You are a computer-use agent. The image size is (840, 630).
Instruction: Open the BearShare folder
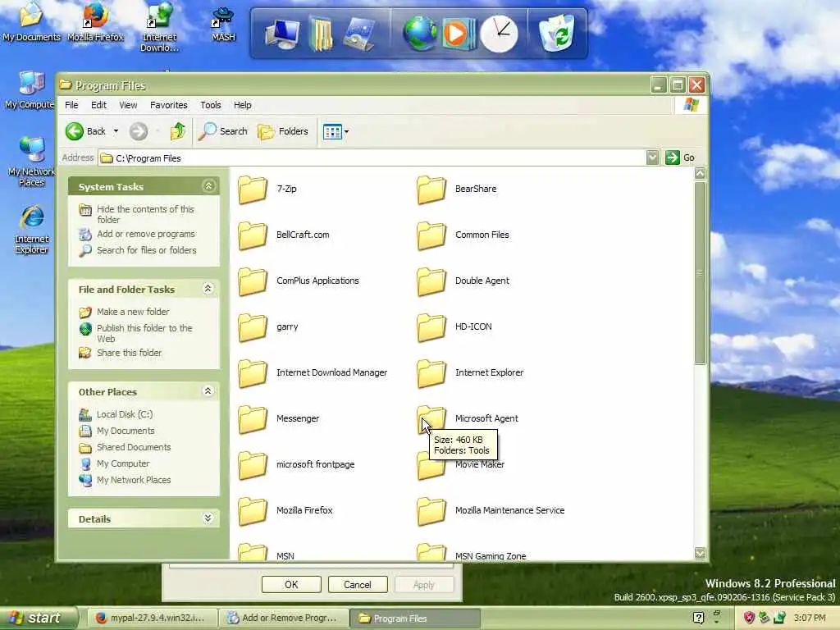tap(431, 189)
